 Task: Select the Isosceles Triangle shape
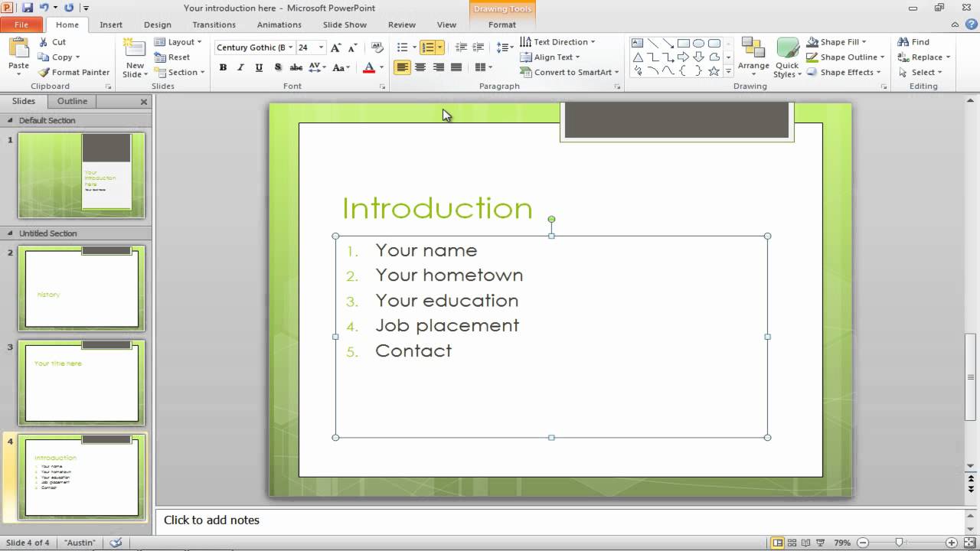pos(637,57)
